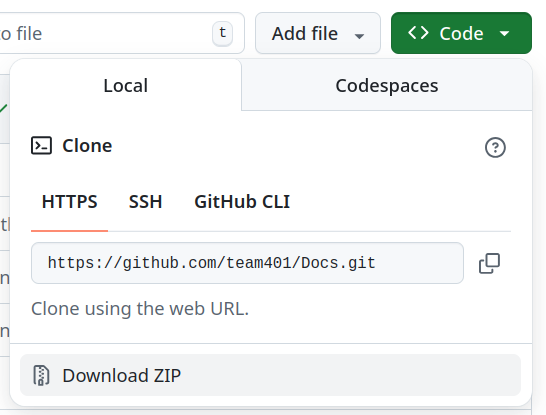
Task: Open the clone help question mark icon
Action: [495, 147]
